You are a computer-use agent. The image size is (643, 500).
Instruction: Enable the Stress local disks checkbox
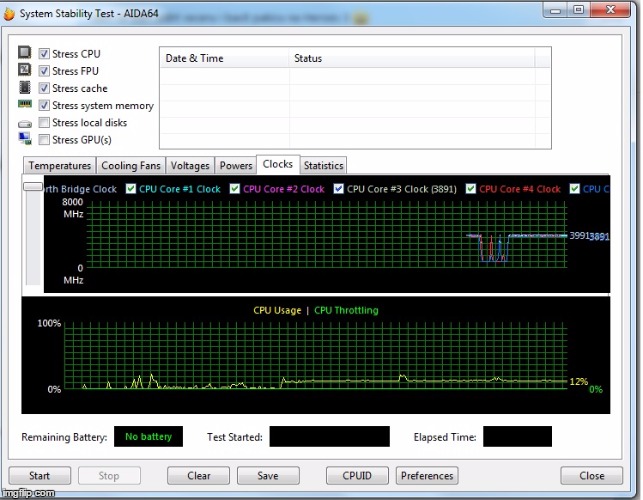point(44,123)
